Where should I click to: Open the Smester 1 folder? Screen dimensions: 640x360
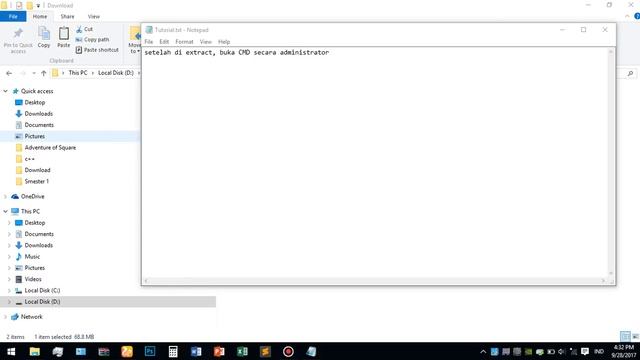click(x=36, y=181)
